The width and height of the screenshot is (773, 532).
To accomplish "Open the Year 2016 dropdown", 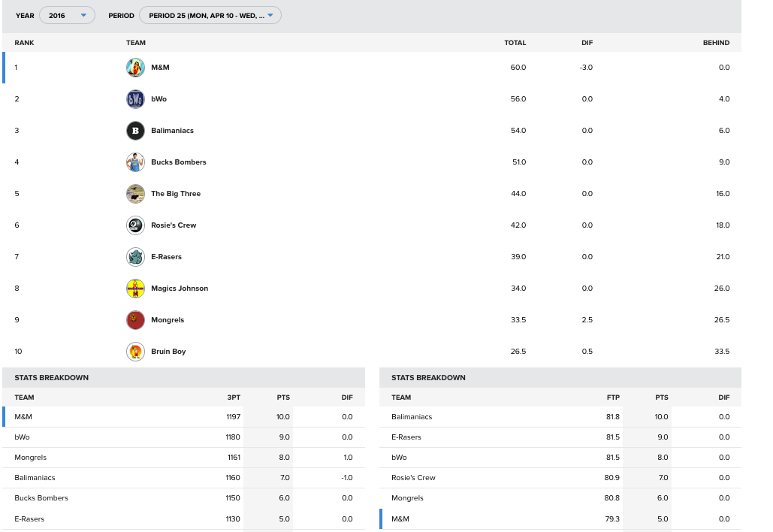I will (67, 15).
